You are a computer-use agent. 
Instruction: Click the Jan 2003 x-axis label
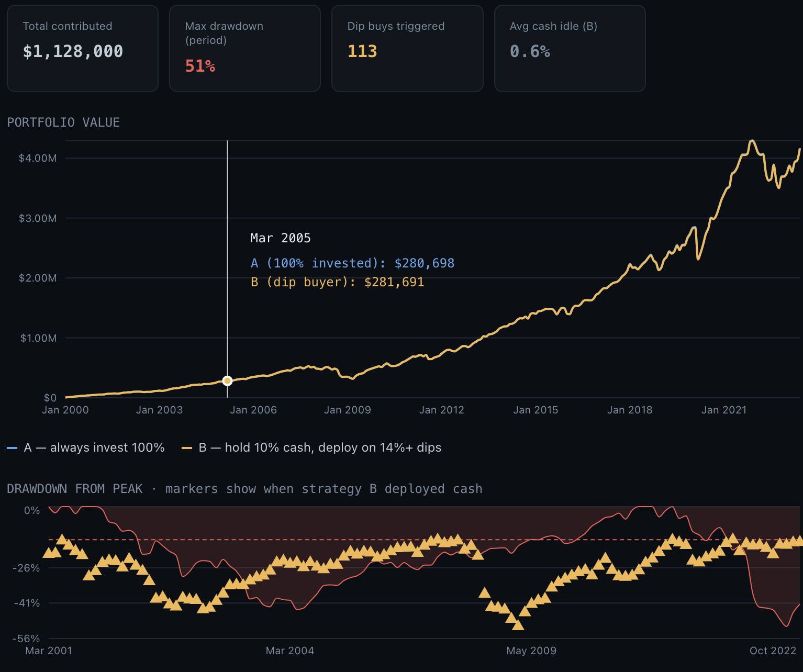(159, 410)
